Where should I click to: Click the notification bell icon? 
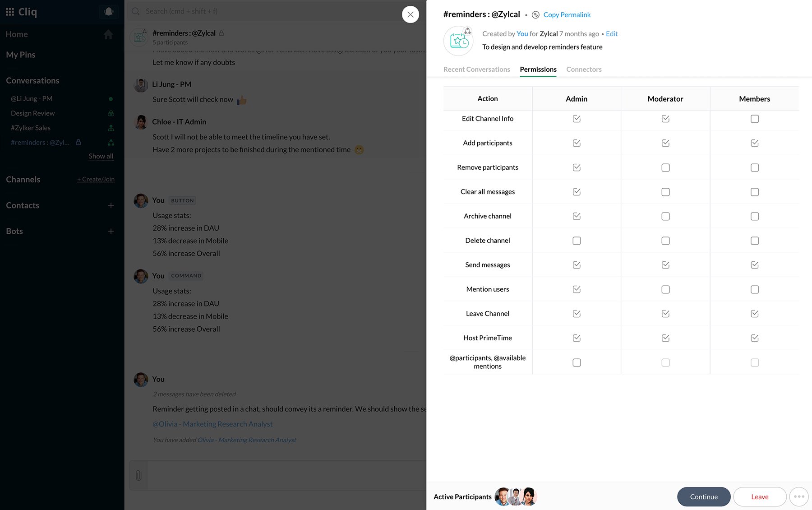pos(109,11)
